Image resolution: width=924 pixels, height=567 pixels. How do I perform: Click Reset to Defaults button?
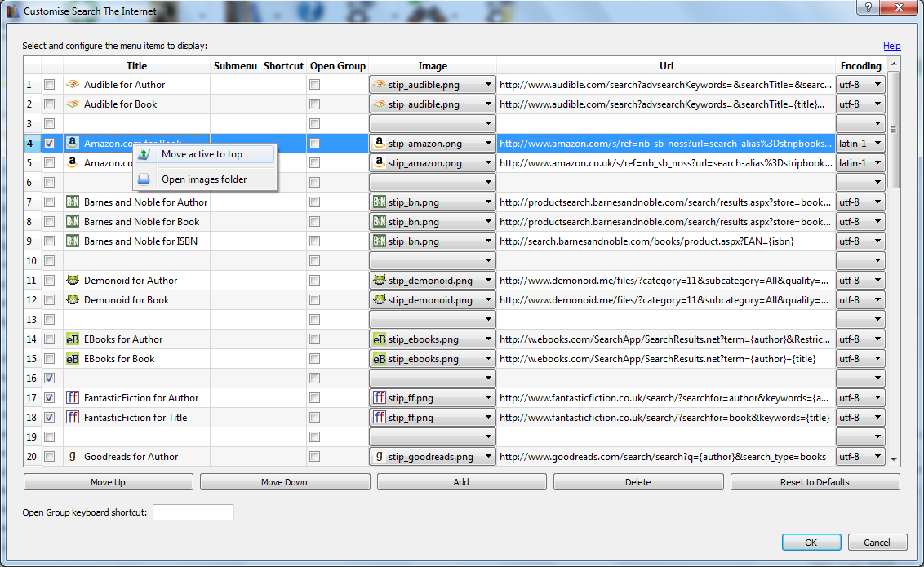(x=815, y=481)
